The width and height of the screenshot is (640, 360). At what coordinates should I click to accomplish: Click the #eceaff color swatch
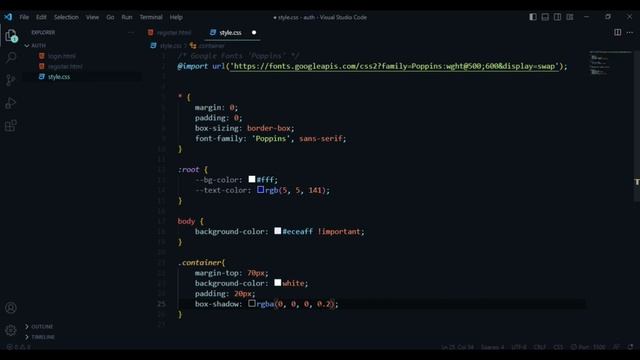pyautogui.click(x=278, y=231)
